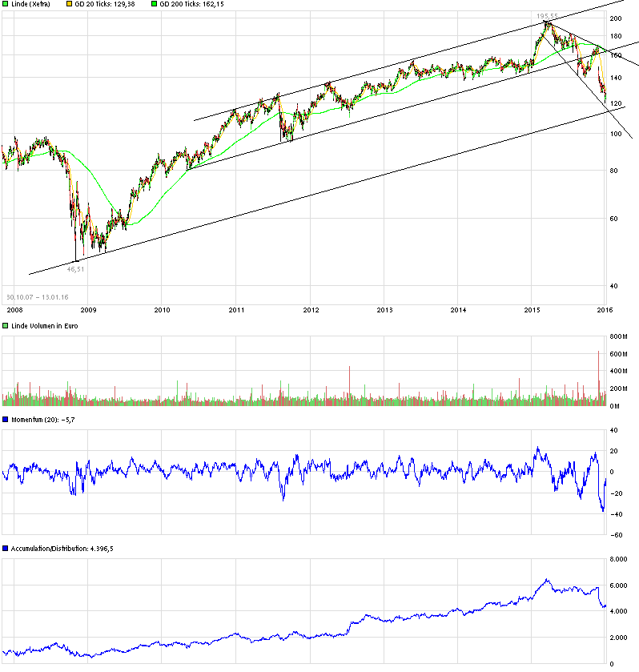Click the 2015 year axis label
639x672 pixels.
tap(532, 310)
